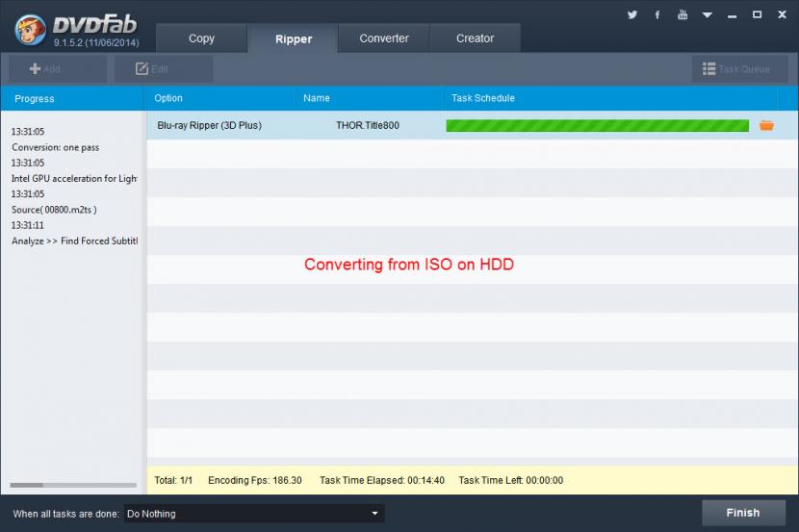Click 'Total: 1/1' status text
The height and width of the screenshot is (532, 799).
click(173, 480)
